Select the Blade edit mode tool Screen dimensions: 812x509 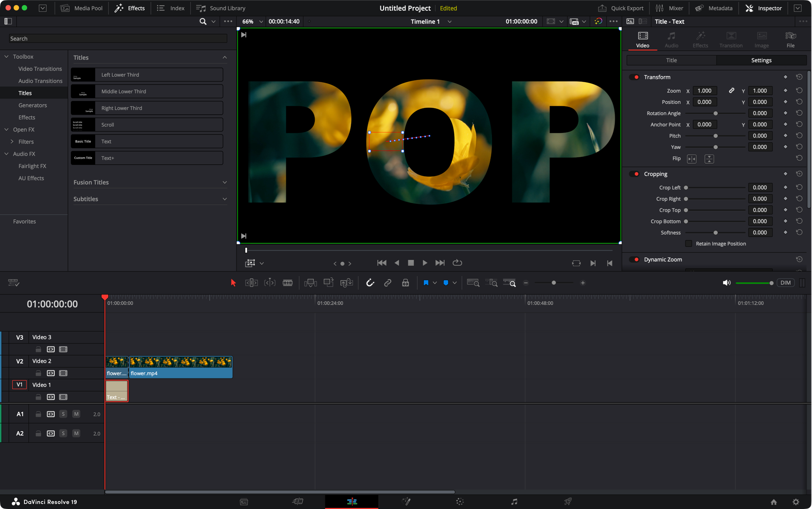288,282
